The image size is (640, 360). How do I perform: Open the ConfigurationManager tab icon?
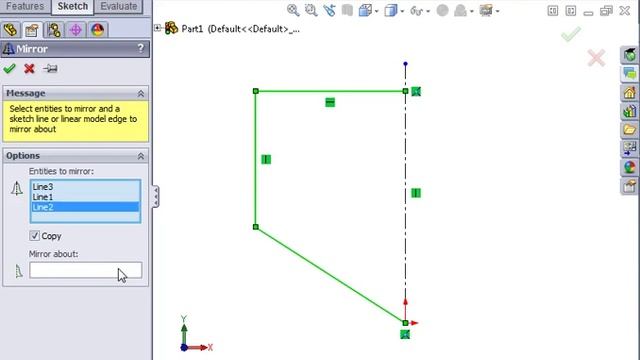(53, 30)
